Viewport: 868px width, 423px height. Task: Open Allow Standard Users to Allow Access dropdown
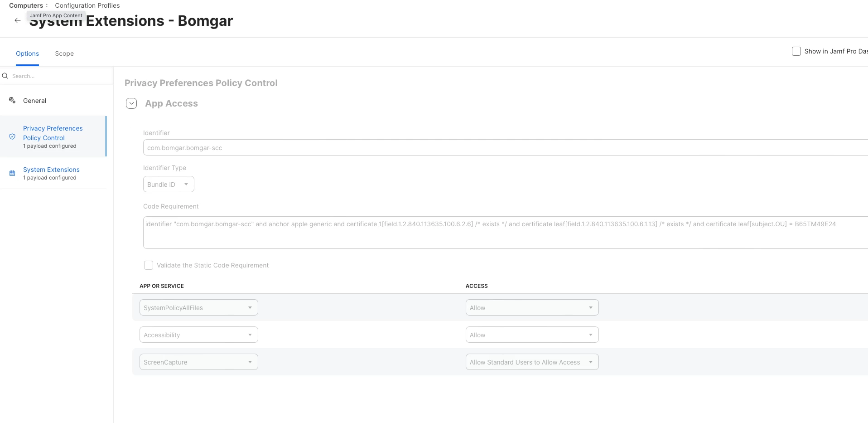pos(532,362)
